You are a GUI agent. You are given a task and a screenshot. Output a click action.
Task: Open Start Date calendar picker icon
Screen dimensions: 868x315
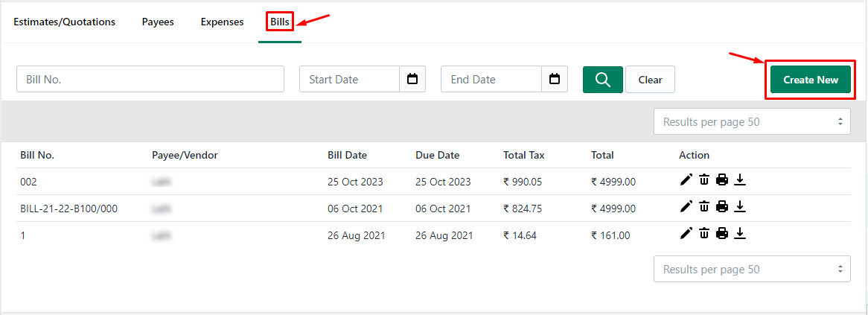point(412,79)
